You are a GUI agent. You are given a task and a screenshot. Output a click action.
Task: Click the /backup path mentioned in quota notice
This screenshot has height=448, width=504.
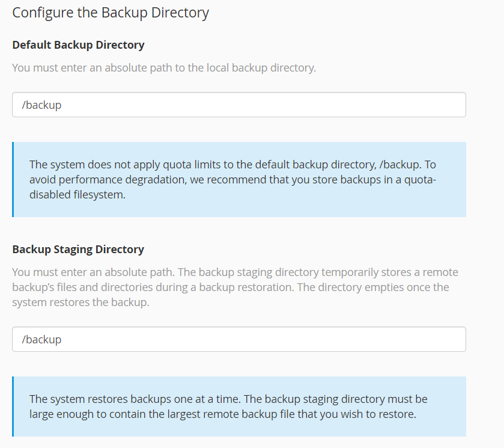pyautogui.click(x=399, y=165)
